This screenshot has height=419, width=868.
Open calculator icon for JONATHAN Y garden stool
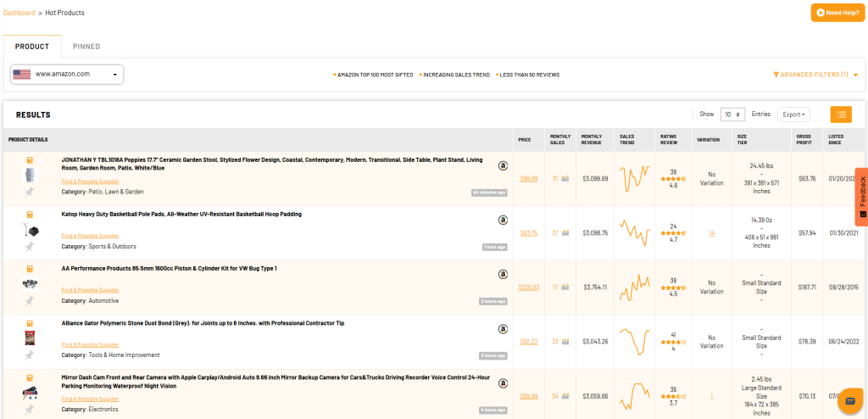[30, 160]
